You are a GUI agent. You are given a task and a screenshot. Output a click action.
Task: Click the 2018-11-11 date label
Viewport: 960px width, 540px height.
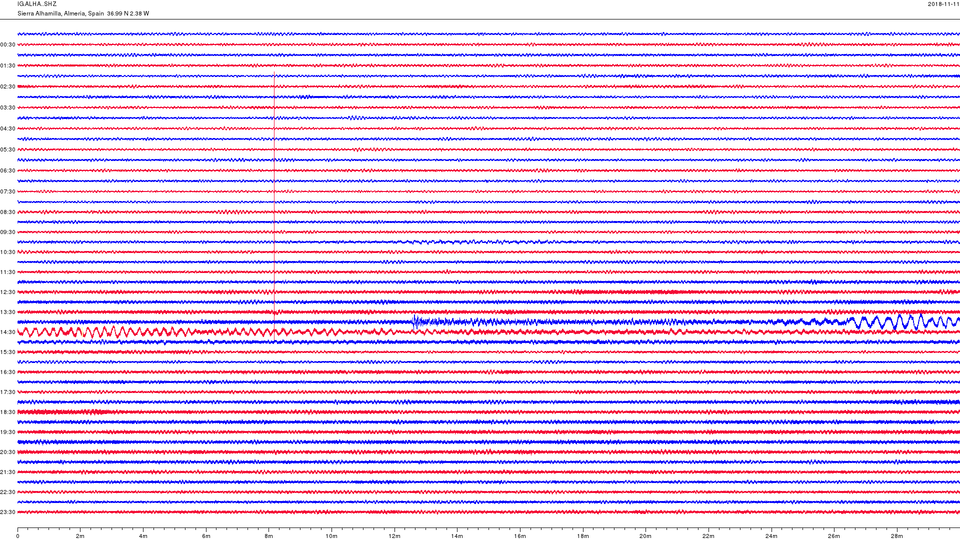[943, 4]
